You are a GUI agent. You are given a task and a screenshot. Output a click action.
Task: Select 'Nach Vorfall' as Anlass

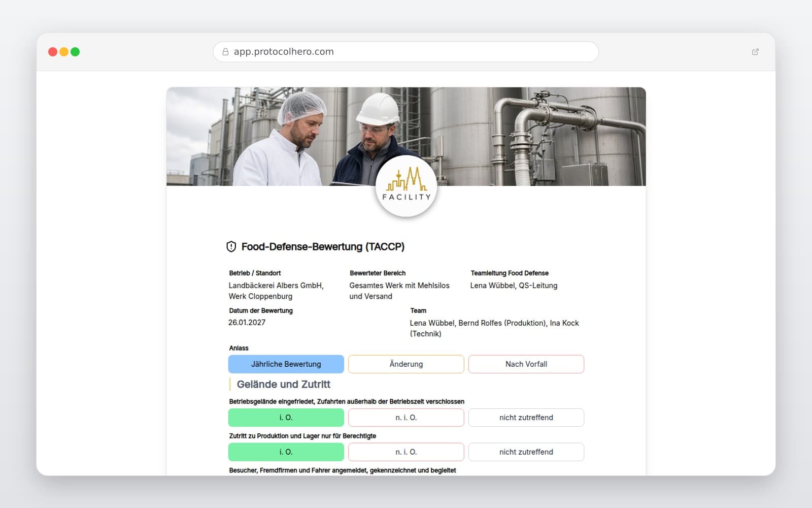point(526,364)
